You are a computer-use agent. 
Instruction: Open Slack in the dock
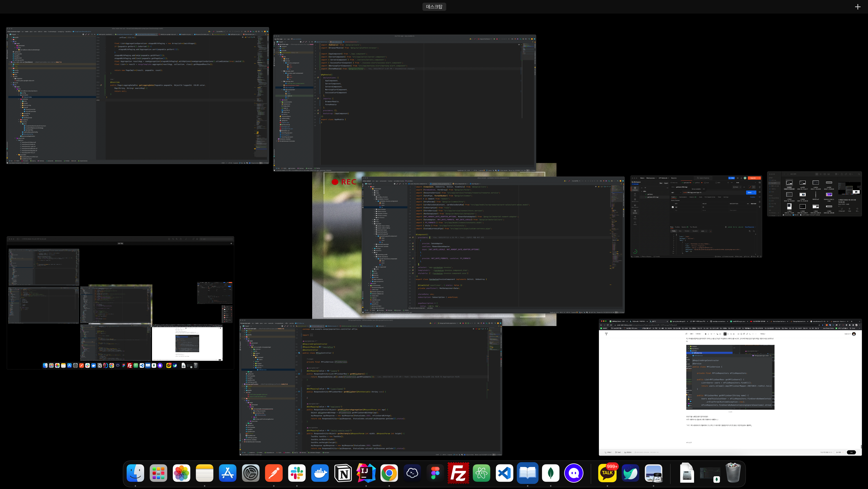(x=297, y=473)
